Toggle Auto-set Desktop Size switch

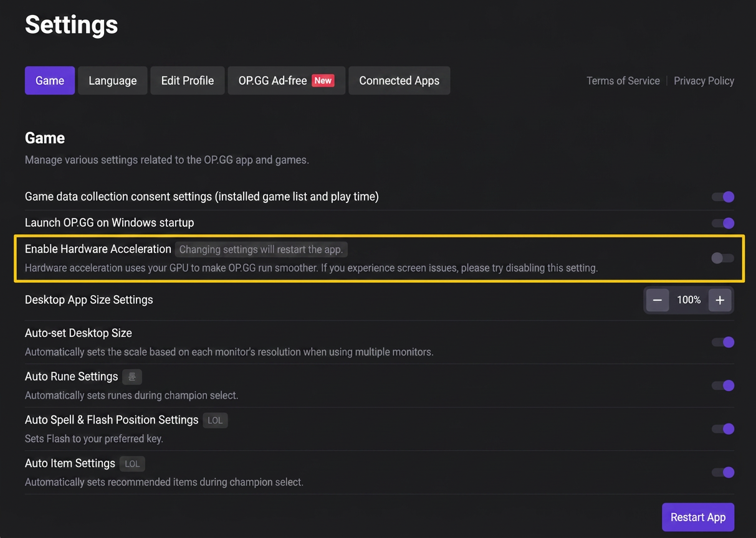723,342
